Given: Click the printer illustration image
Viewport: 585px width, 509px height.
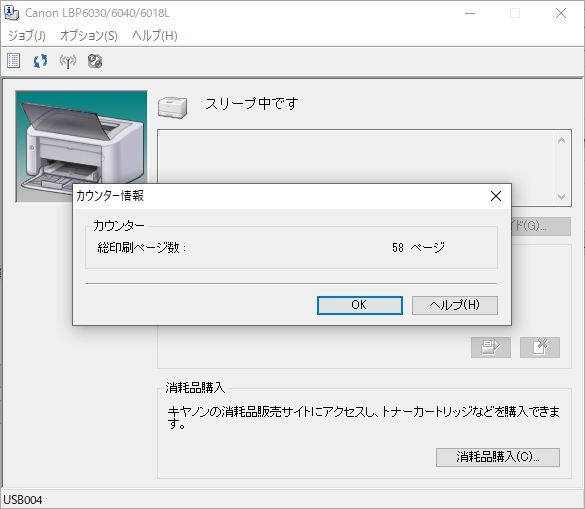Looking at the screenshot, I should pos(81,146).
